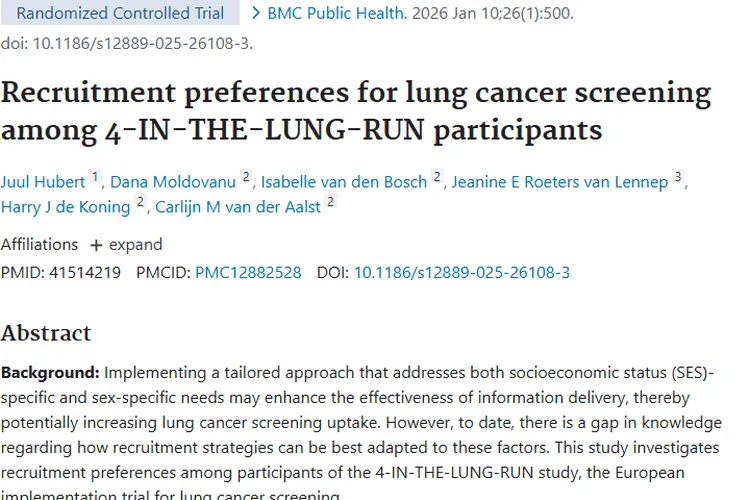Follow the DOI link beside PMCID
The height and width of the screenshot is (500, 750).
click(462, 272)
